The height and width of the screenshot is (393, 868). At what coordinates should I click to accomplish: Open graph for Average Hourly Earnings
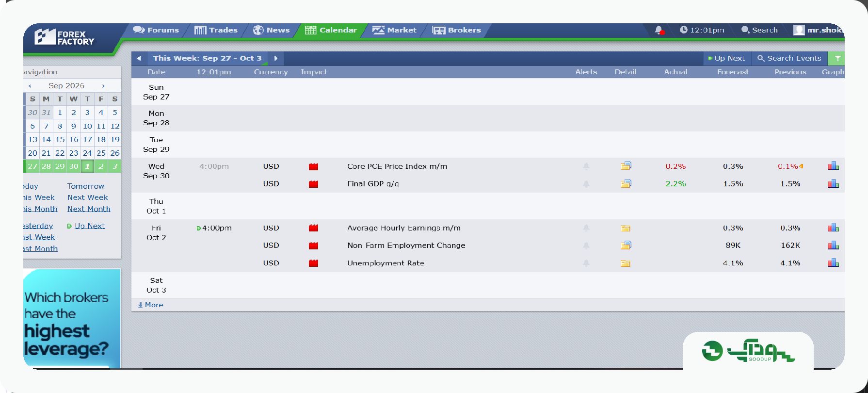[x=833, y=228]
